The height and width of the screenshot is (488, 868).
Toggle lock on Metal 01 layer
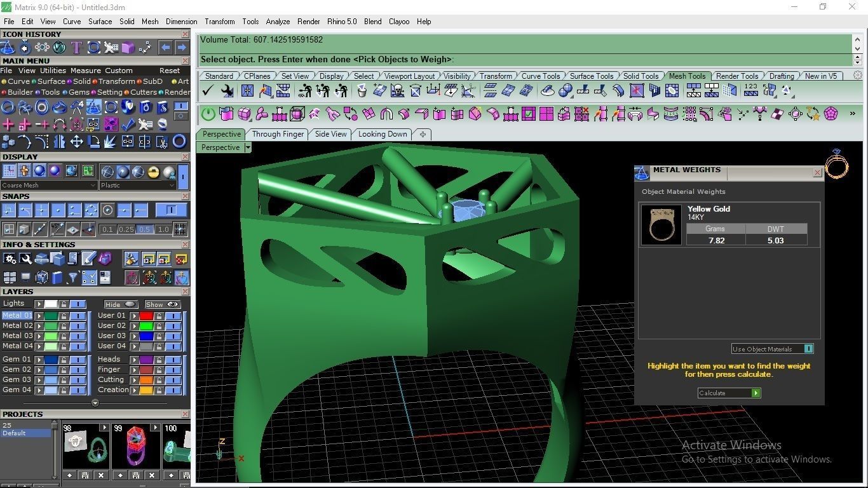(x=64, y=316)
